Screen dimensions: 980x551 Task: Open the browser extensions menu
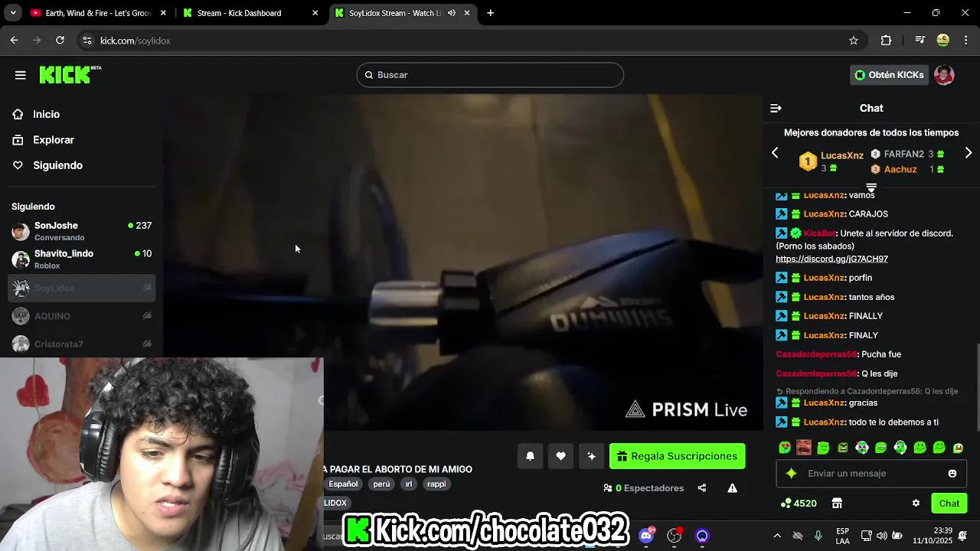[886, 41]
